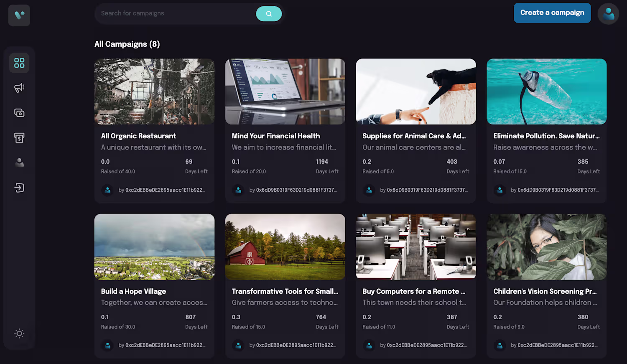Open the Build a Hope Village image
627x364 pixels.
pos(154,247)
